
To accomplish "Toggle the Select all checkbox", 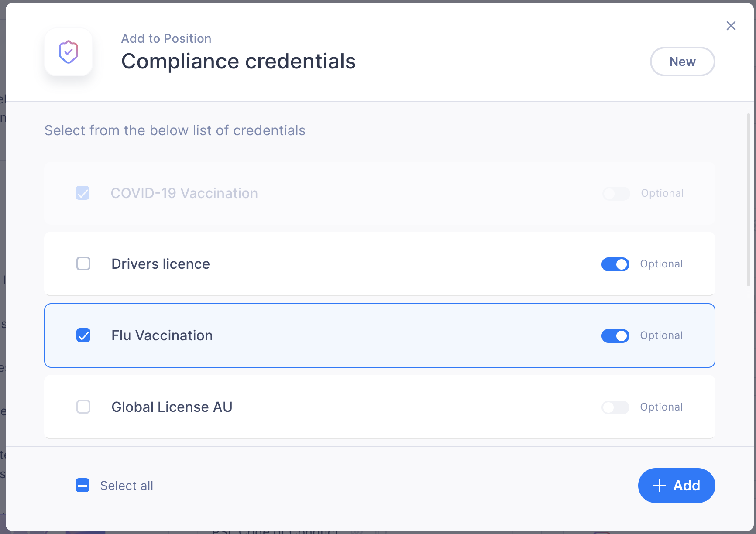I will 82,485.
